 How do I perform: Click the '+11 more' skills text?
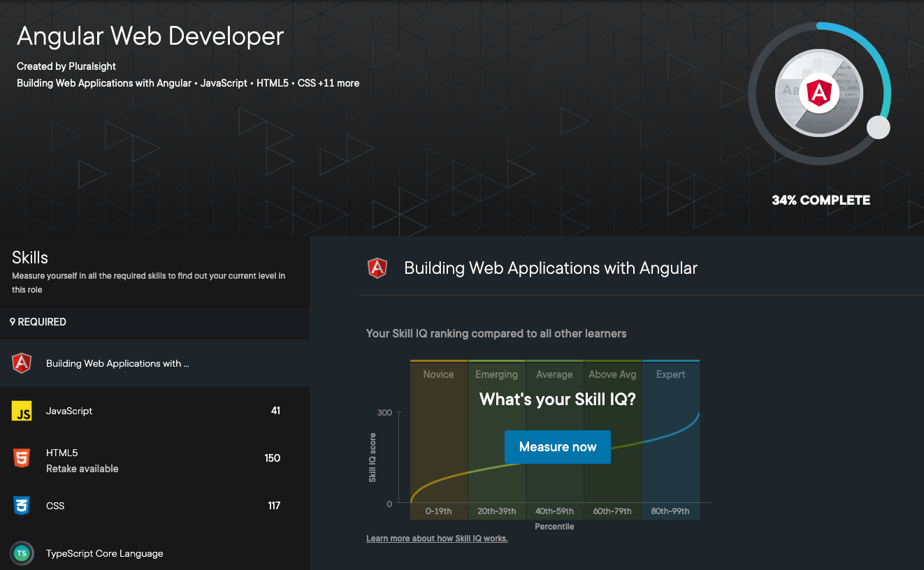[x=338, y=83]
